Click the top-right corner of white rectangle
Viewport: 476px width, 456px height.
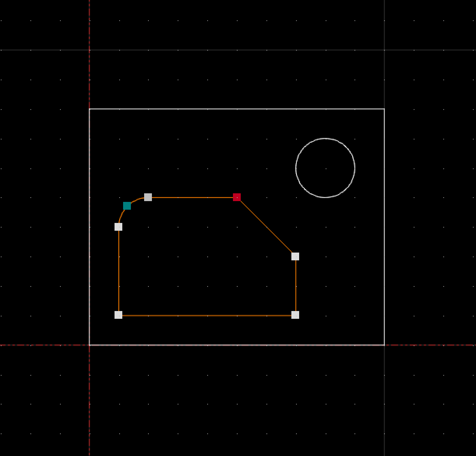click(384, 109)
